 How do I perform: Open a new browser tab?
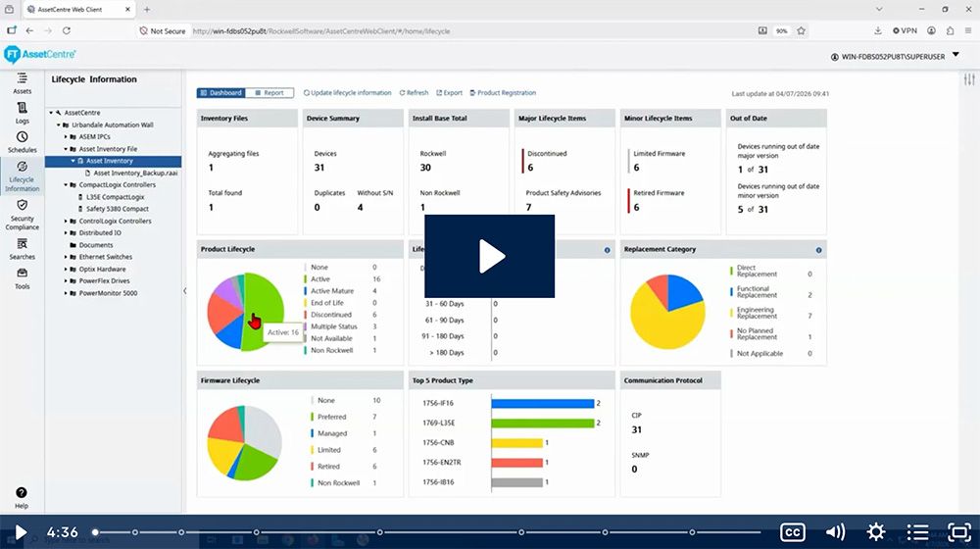(147, 10)
